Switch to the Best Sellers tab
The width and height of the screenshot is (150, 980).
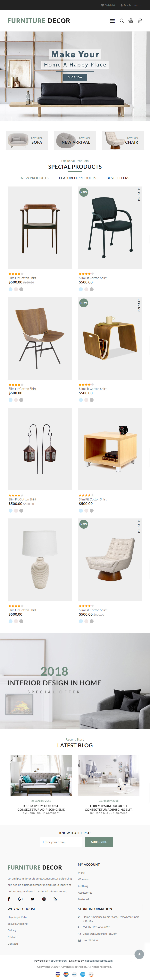[118, 178]
